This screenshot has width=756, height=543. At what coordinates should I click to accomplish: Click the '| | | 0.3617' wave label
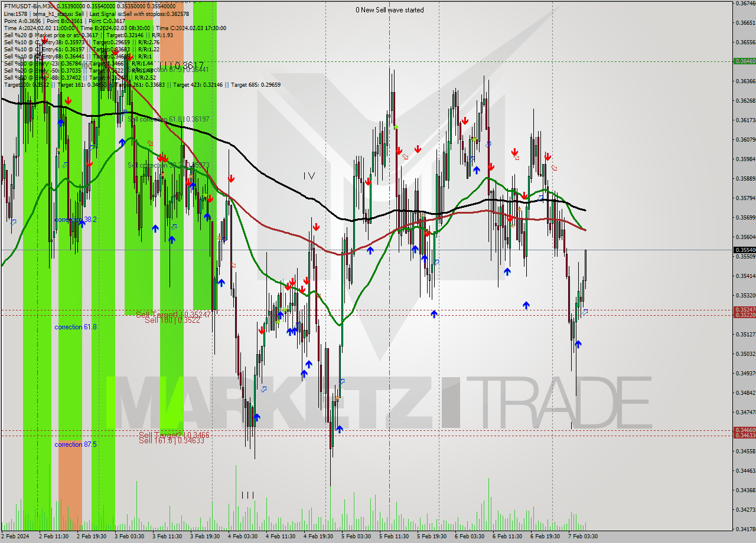click(181, 65)
